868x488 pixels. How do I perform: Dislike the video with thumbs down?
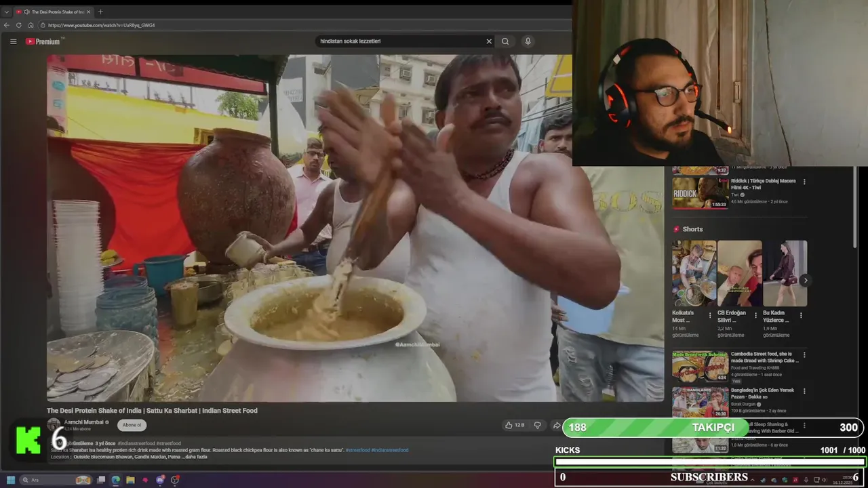[538, 425]
